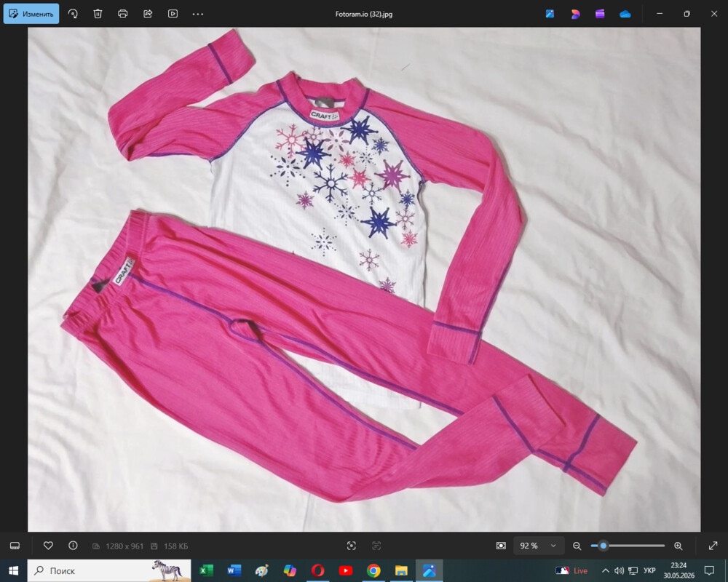Rotate the image with the rotate icon
728x582 pixels.
[73, 14]
